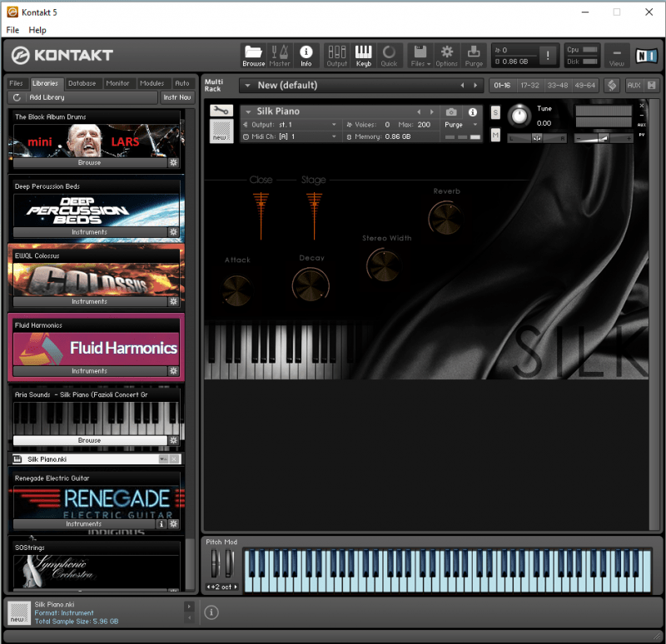Show the Info pane via toolbar icon
The image size is (666, 644).
(x=306, y=55)
